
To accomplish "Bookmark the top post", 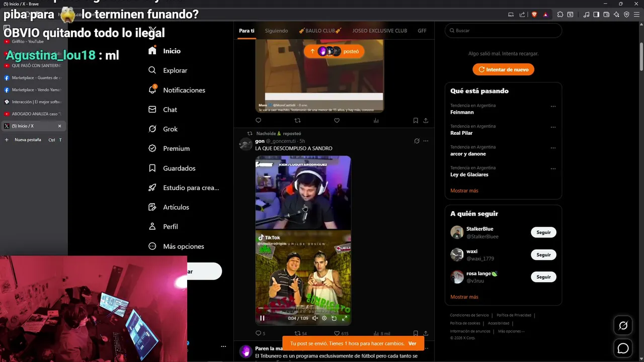I will point(416,121).
